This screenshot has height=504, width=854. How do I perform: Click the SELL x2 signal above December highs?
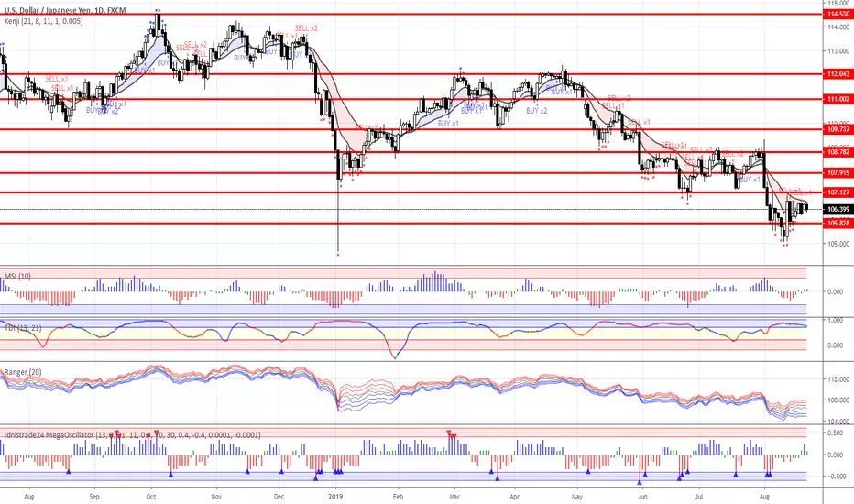tap(306, 28)
